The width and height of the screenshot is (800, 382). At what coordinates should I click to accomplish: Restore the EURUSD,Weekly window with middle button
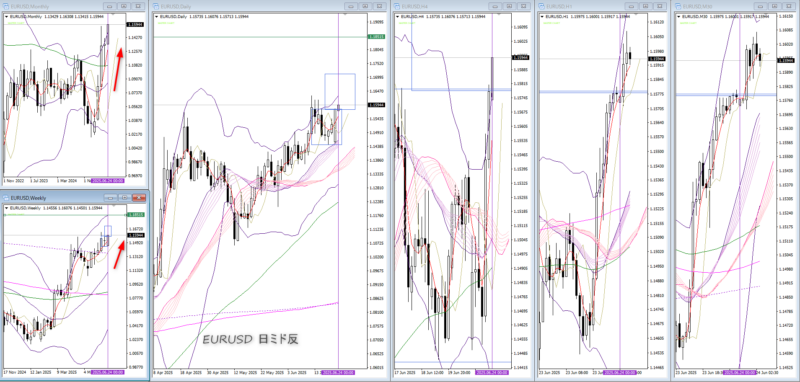[124, 197]
